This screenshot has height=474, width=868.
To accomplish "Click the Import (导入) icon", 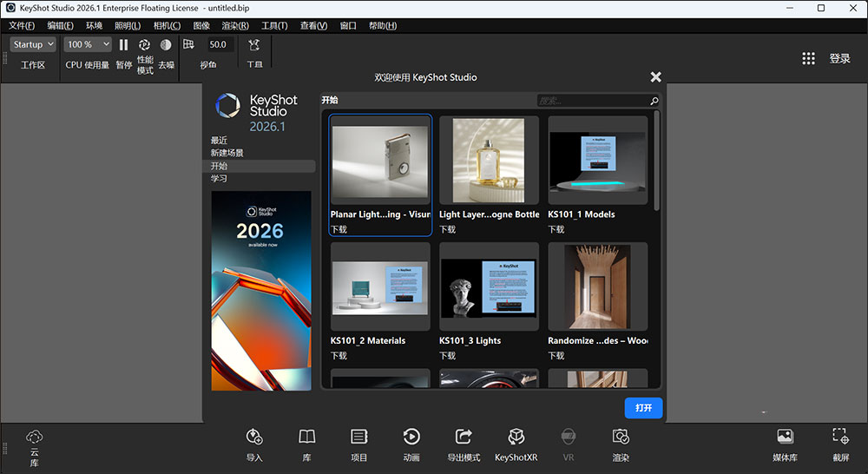I will [254, 438].
